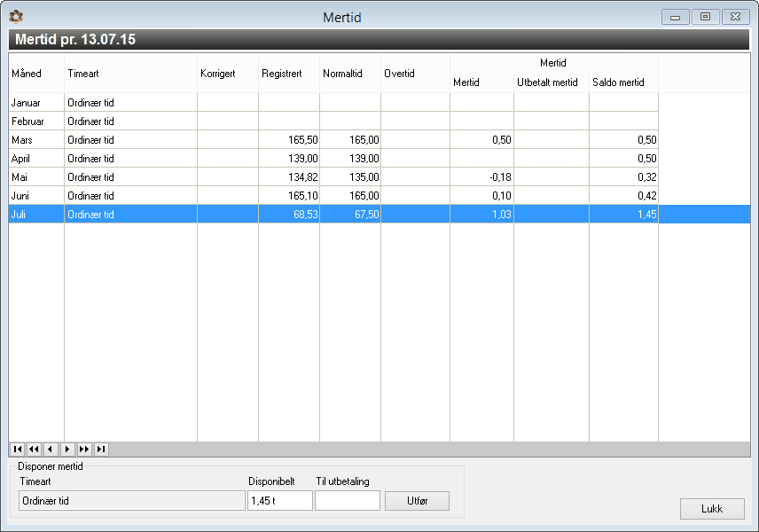Click registered value 68,53 for Juli

(x=306, y=214)
